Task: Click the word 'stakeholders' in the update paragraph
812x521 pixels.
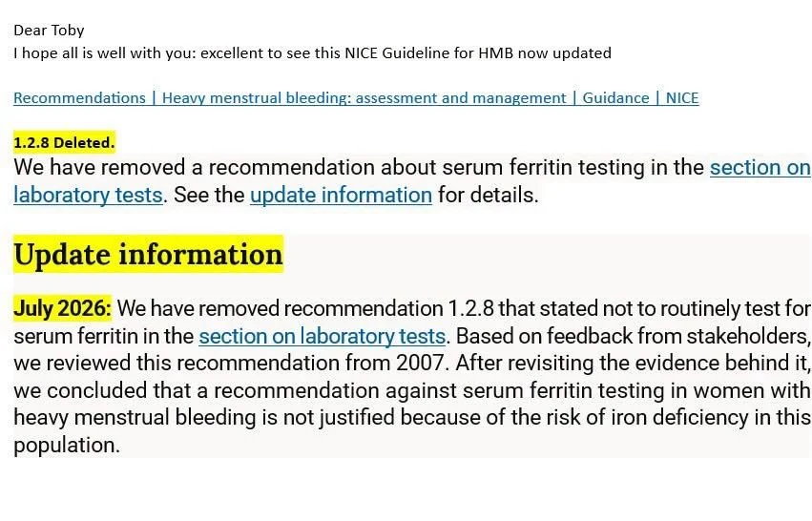Action: 747,336
